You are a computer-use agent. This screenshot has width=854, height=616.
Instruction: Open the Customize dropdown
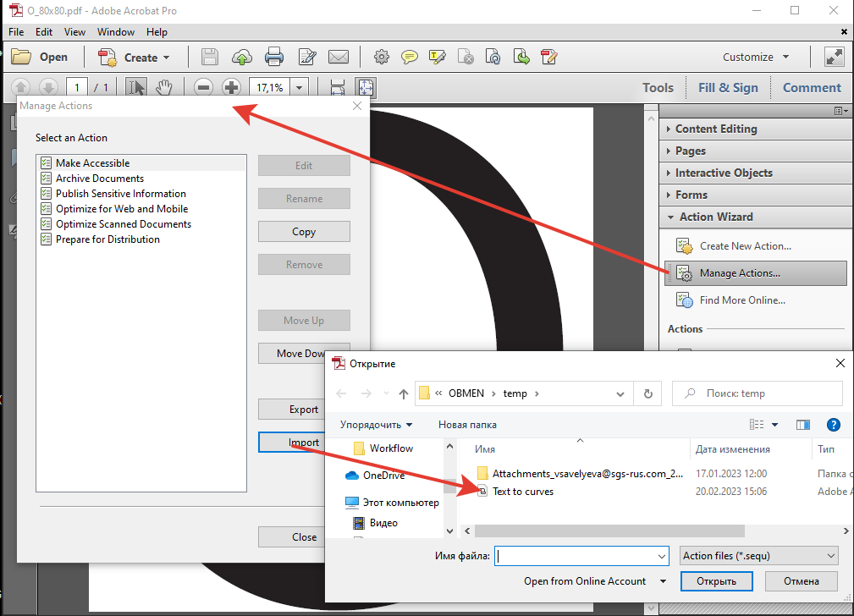point(756,57)
